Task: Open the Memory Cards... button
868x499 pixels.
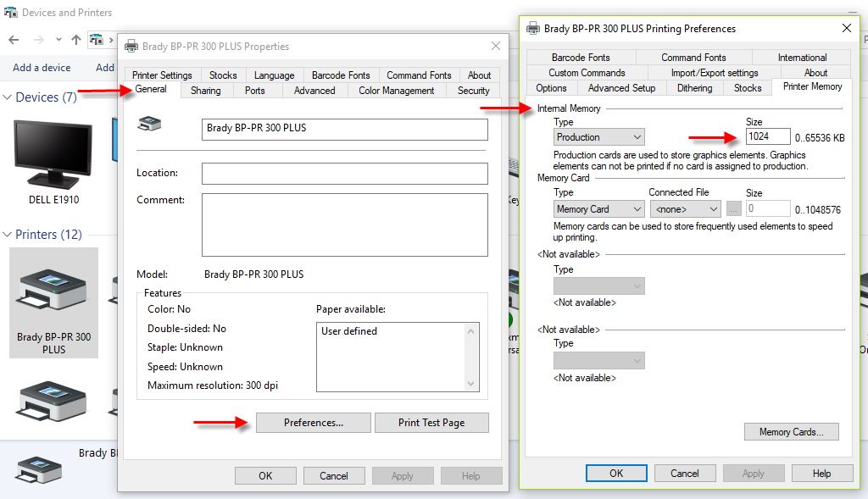Action: [791, 432]
